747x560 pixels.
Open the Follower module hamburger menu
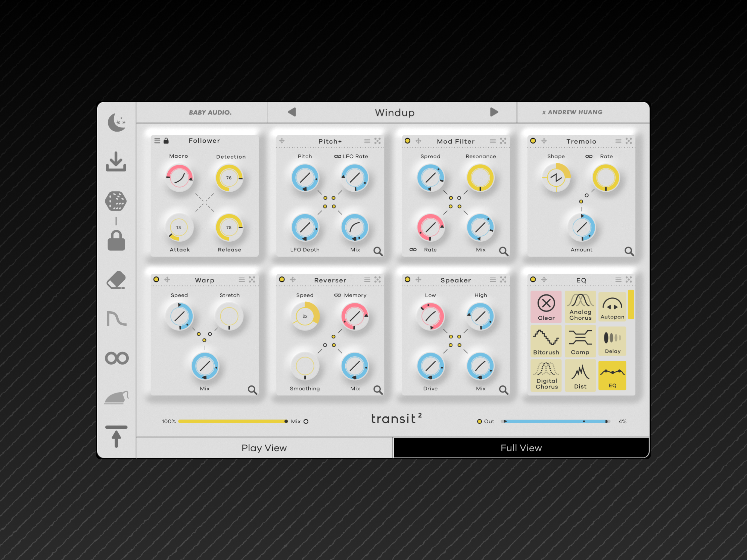[x=157, y=141]
